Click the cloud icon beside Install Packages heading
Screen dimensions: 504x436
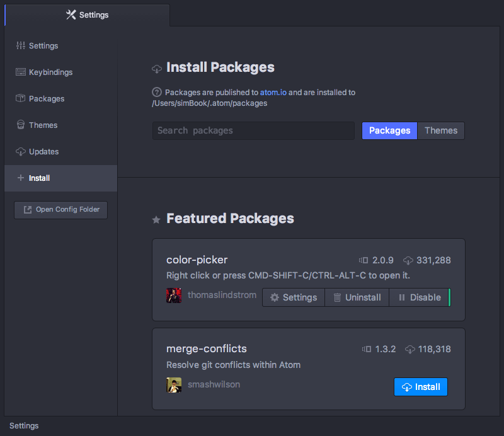(156, 67)
